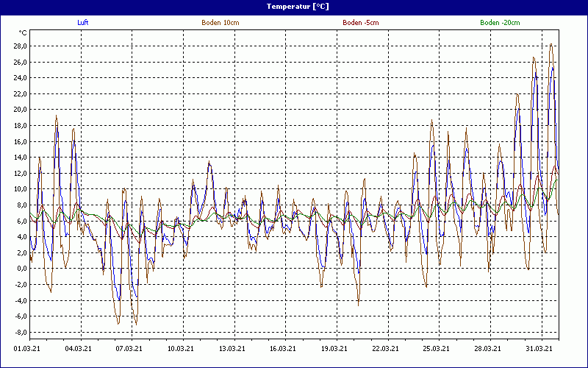Click the 07.03.21 x-axis date
The image size is (588, 368).
point(129,350)
